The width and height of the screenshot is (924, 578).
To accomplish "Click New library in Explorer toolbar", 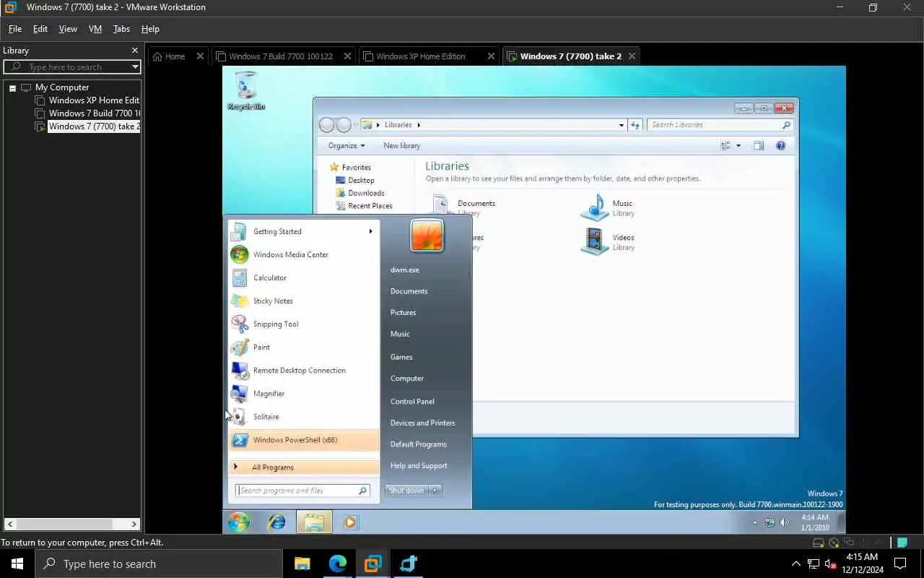I will pyautogui.click(x=401, y=145).
